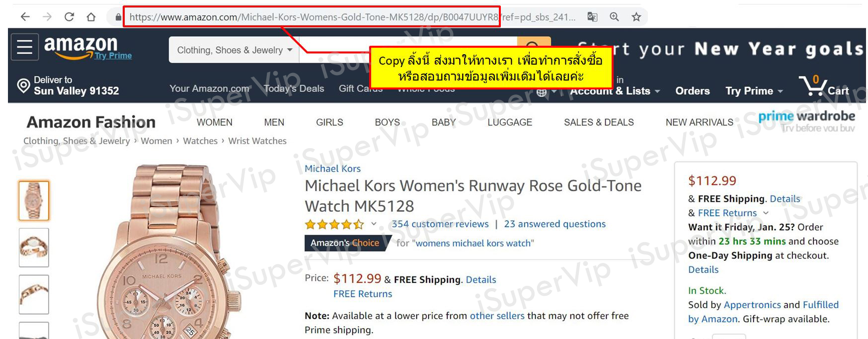The image size is (868, 339).
Task: Reload the page with the refresh icon
Action: (69, 17)
